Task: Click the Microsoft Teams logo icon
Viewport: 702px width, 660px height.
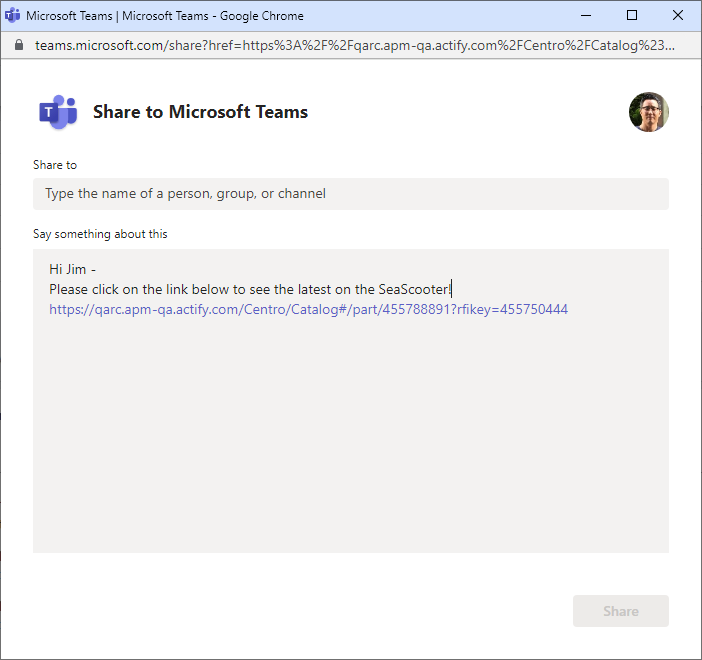Action: pos(58,112)
